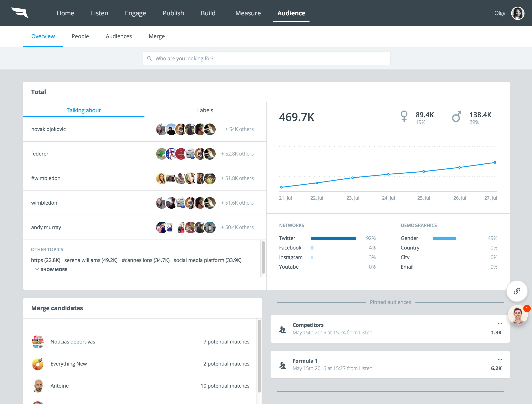Open the Competitors three-dot options menu
The width and height of the screenshot is (532, 404).
(500, 324)
